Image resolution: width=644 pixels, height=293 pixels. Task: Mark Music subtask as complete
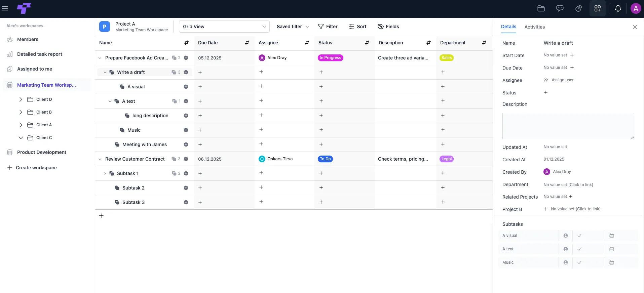pyautogui.click(x=579, y=262)
